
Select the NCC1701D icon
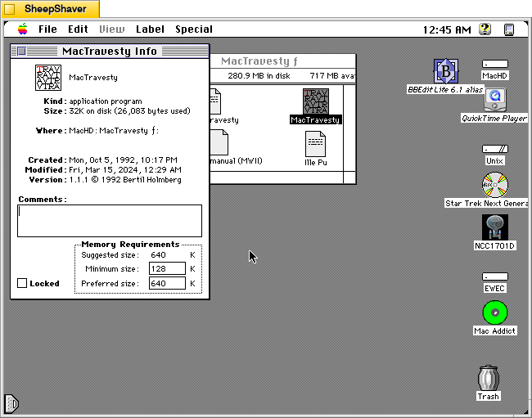[x=495, y=227]
